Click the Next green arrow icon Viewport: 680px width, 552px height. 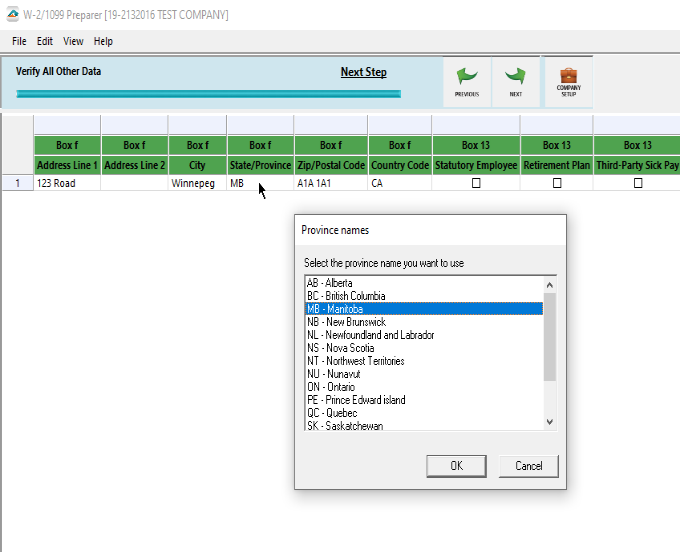[515, 78]
